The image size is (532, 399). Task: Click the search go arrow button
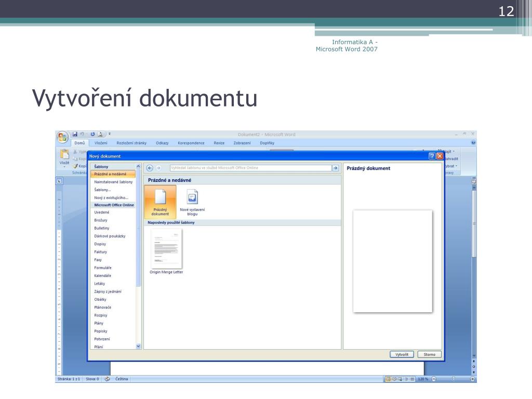tap(335, 168)
